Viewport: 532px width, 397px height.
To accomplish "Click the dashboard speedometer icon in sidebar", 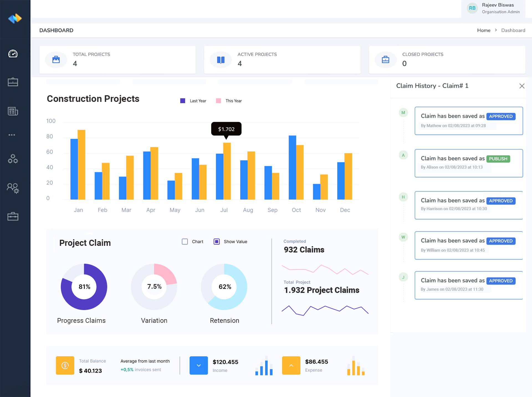I will point(13,54).
